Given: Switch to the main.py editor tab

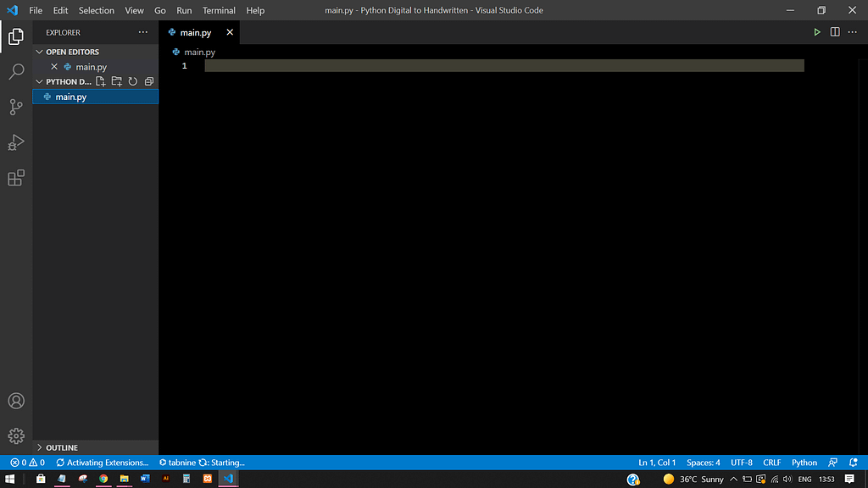Looking at the screenshot, I should click(195, 32).
